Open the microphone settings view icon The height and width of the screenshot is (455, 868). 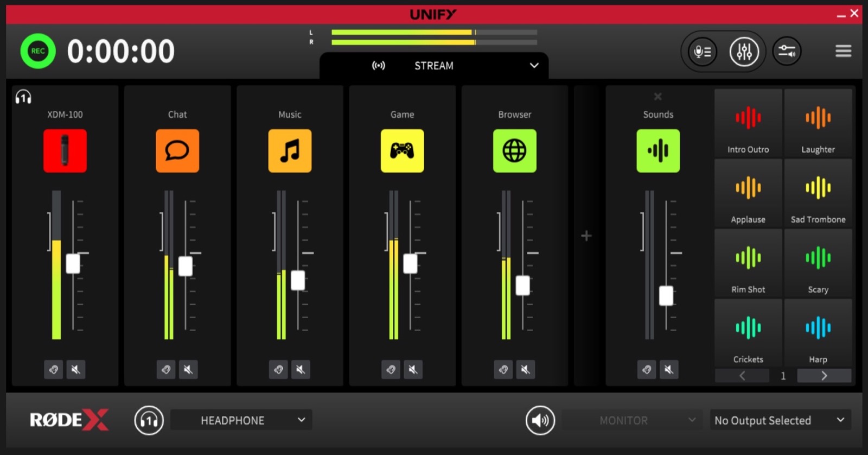[703, 52]
